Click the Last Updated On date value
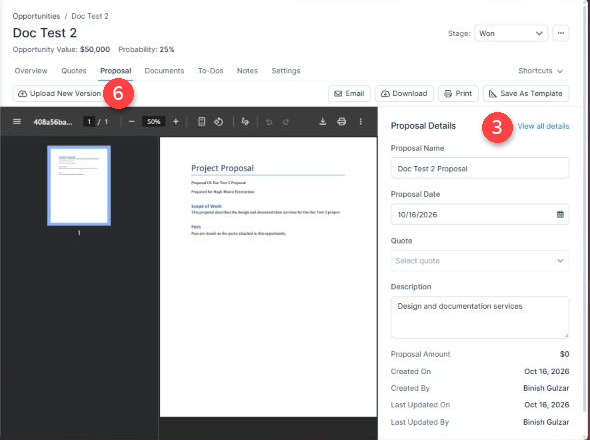This screenshot has width=590, height=440. 547,405
